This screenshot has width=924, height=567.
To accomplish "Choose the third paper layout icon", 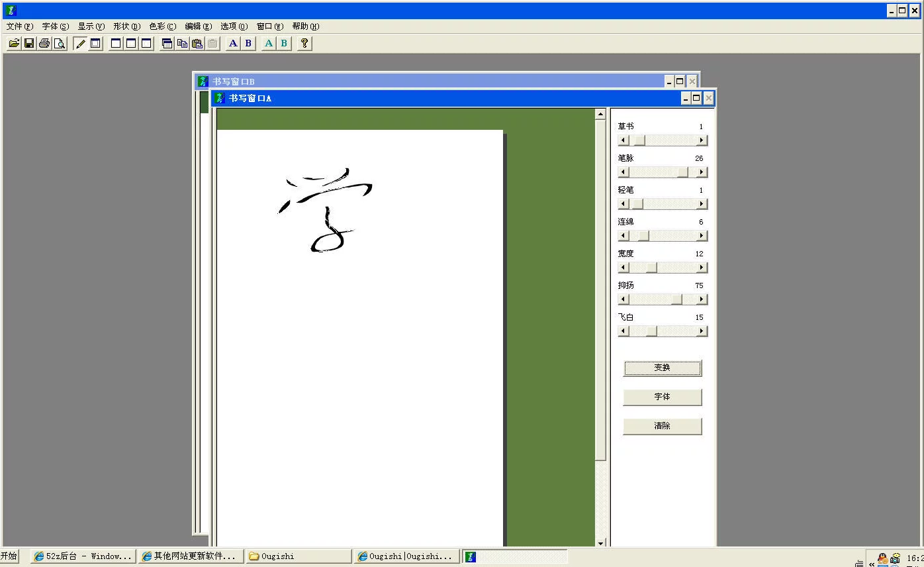I will (146, 43).
